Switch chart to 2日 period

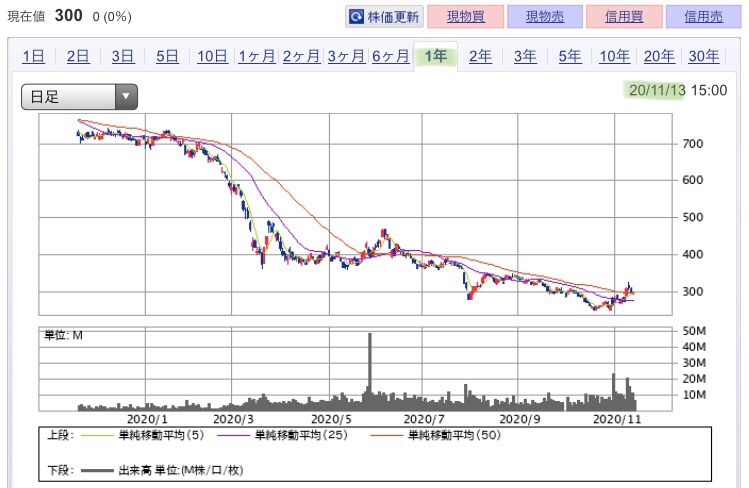[x=78, y=56]
